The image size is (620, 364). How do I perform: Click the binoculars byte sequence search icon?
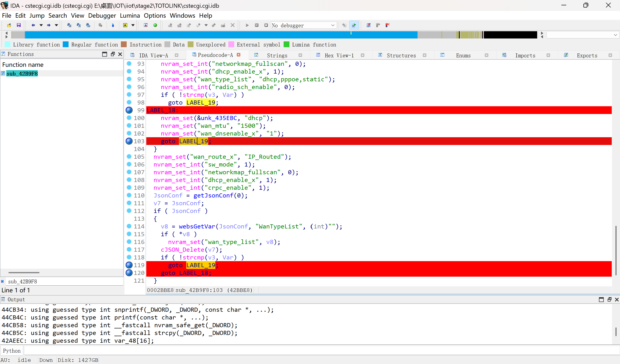[x=88, y=25]
